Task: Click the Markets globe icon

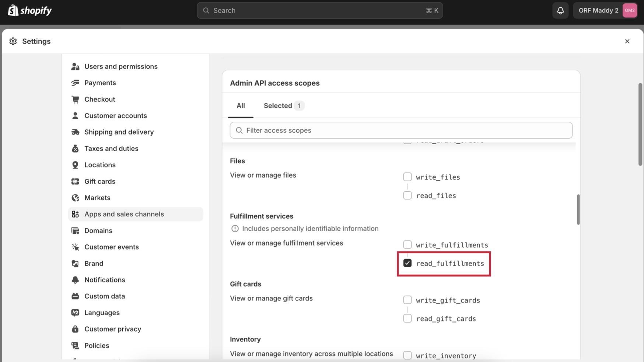Action: click(75, 198)
